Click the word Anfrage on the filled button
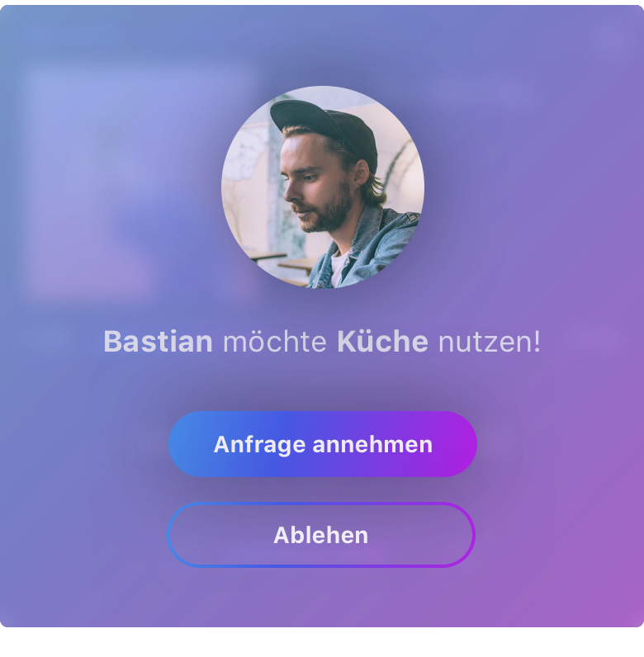Viewport: 644px width, 657px height. [x=259, y=446]
